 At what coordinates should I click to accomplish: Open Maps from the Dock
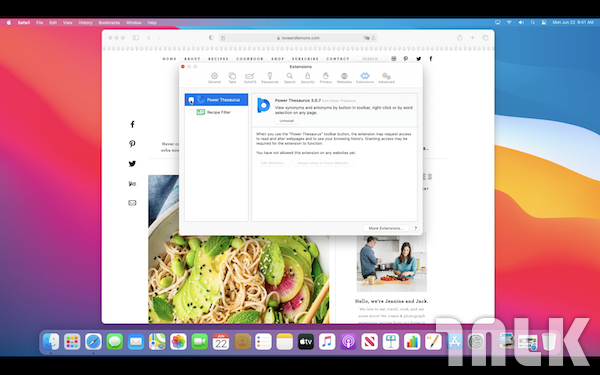tap(157, 342)
